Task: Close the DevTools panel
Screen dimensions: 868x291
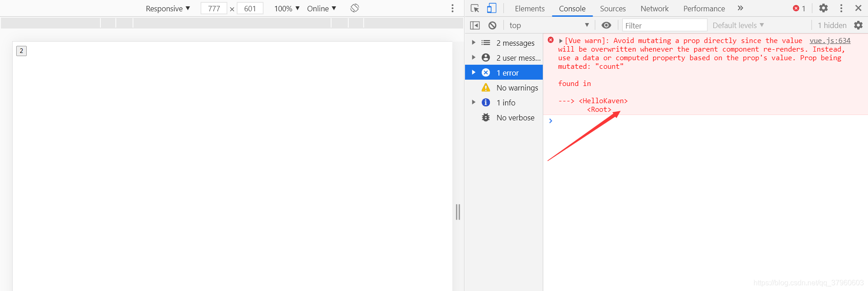Action: pyautogui.click(x=858, y=8)
